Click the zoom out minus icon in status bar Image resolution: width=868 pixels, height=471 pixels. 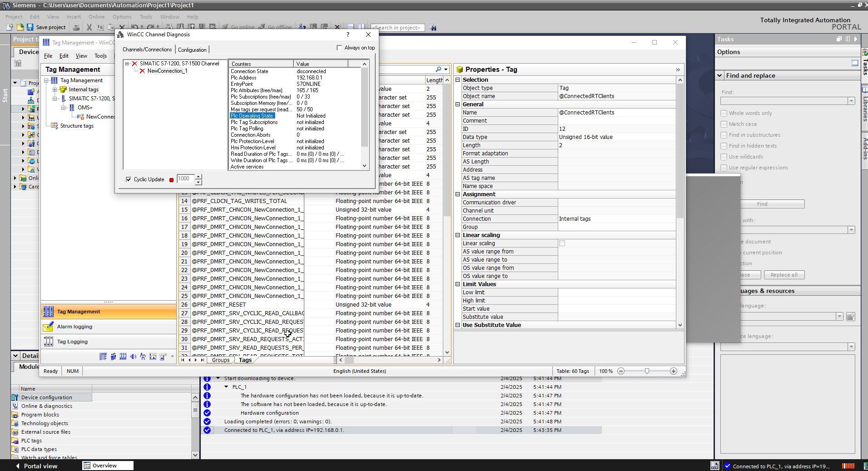[x=621, y=371]
